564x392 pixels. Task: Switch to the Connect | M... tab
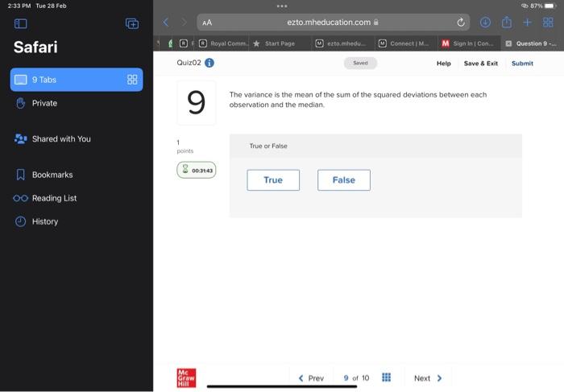pyautogui.click(x=406, y=43)
